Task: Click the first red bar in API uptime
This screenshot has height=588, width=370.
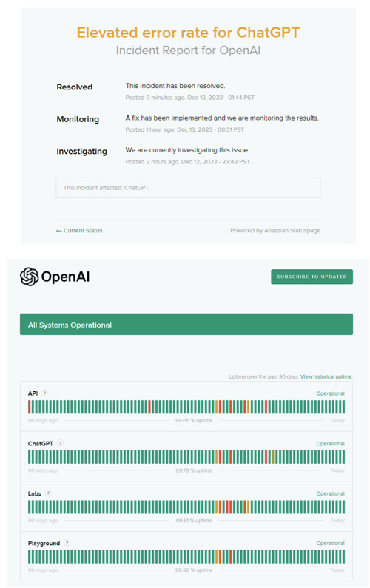Action: (x=30, y=407)
